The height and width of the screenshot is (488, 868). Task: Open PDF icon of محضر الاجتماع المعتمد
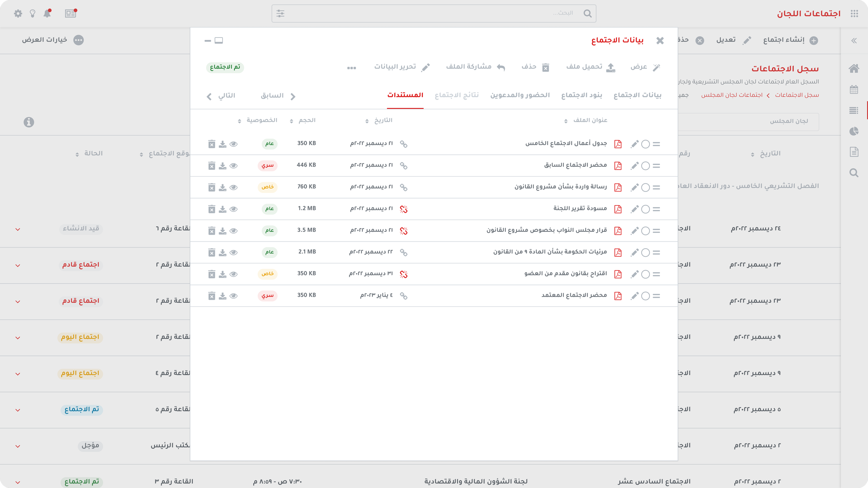tap(618, 296)
